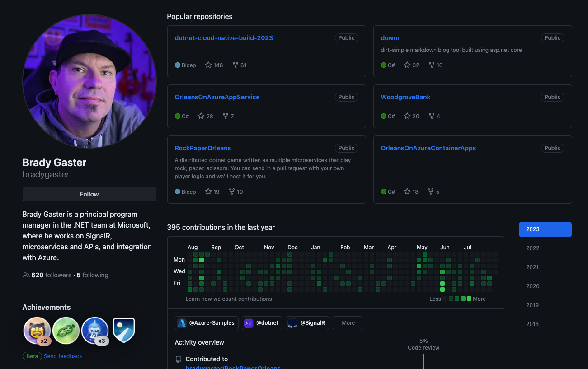Follow Brady Gaster
The width and height of the screenshot is (588, 369).
tap(89, 194)
